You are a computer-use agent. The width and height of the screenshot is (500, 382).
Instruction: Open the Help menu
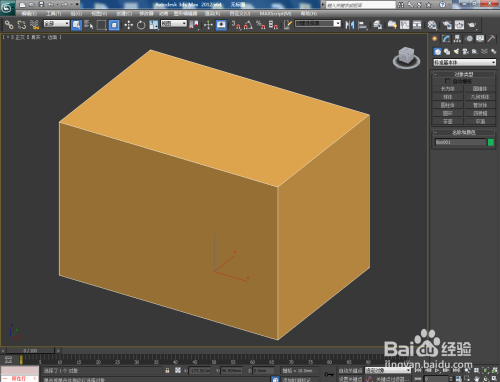coord(309,14)
